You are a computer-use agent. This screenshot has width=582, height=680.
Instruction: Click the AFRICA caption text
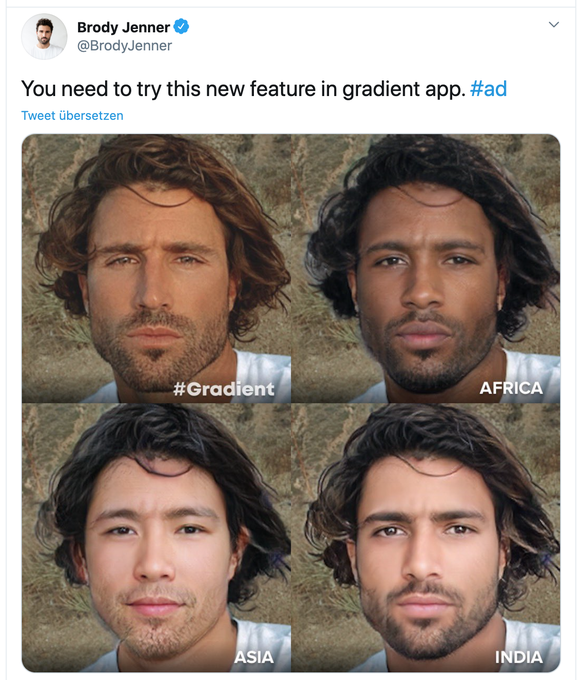tap(511, 388)
